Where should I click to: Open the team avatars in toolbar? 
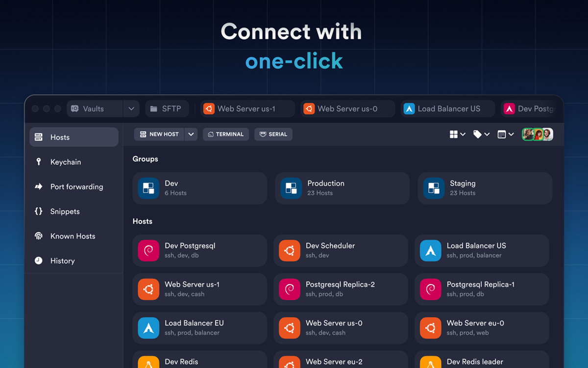point(538,134)
